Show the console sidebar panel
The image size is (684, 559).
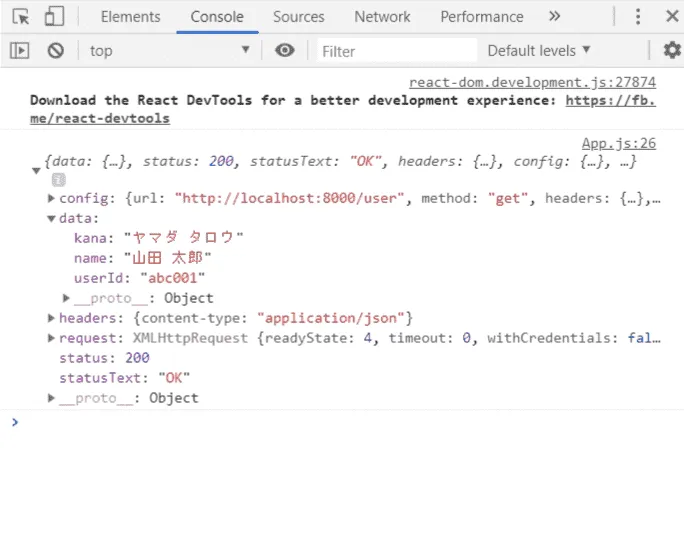pyautogui.click(x=19, y=51)
